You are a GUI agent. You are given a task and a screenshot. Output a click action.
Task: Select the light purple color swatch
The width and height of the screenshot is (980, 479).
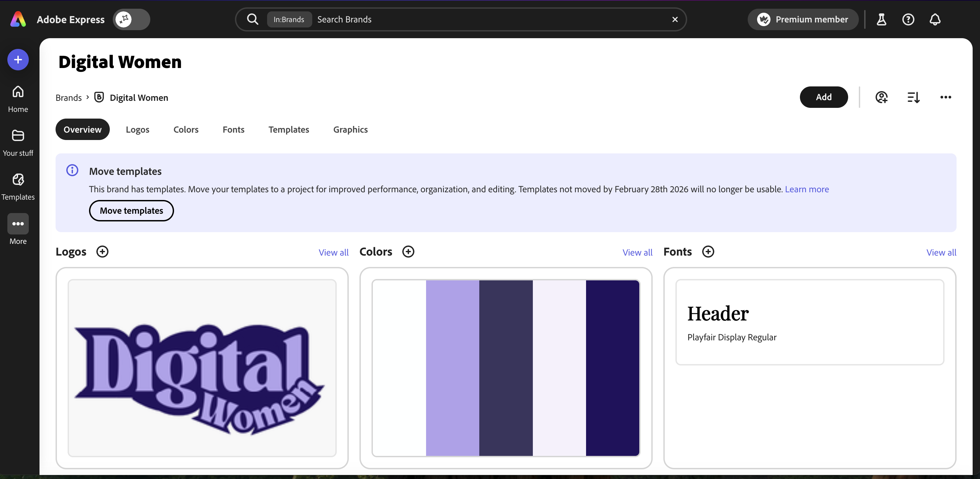coord(452,368)
